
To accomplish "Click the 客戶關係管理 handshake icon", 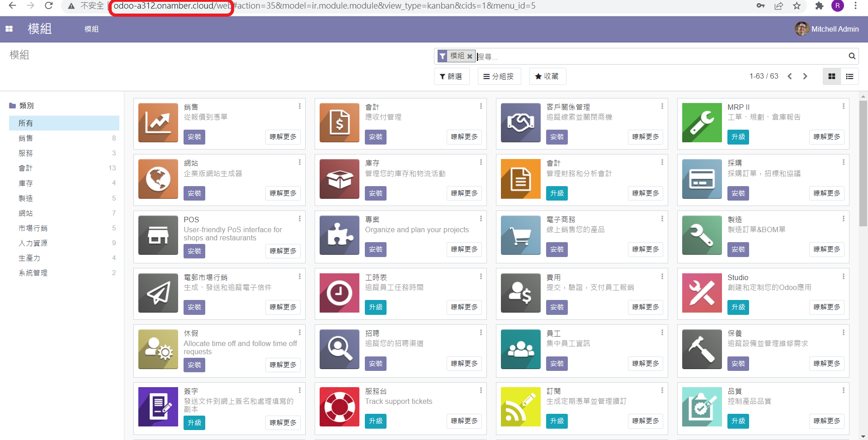I will click(x=520, y=123).
